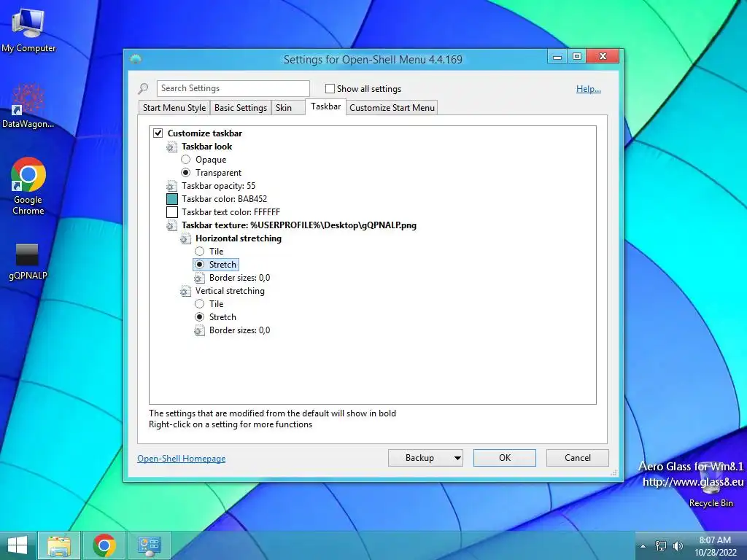The width and height of the screenshot is (747, 560).
Task: Click the Backup button
Action: pyautogui.click(x=419, y=458)
